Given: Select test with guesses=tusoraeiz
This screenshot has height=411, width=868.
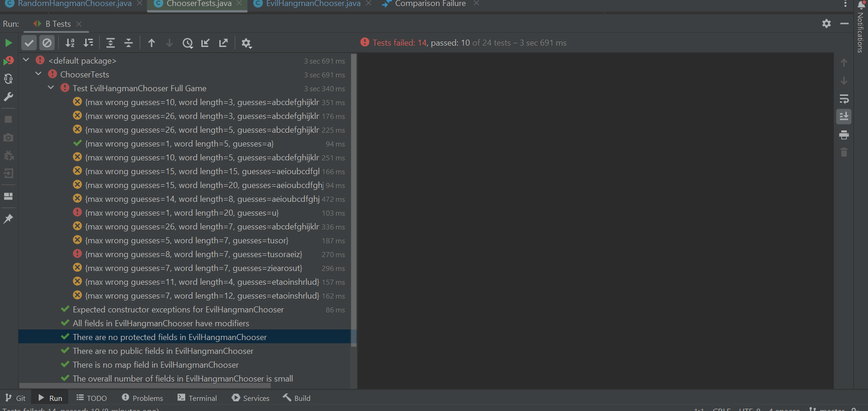Looking at the screenshot, I should 194,254.
